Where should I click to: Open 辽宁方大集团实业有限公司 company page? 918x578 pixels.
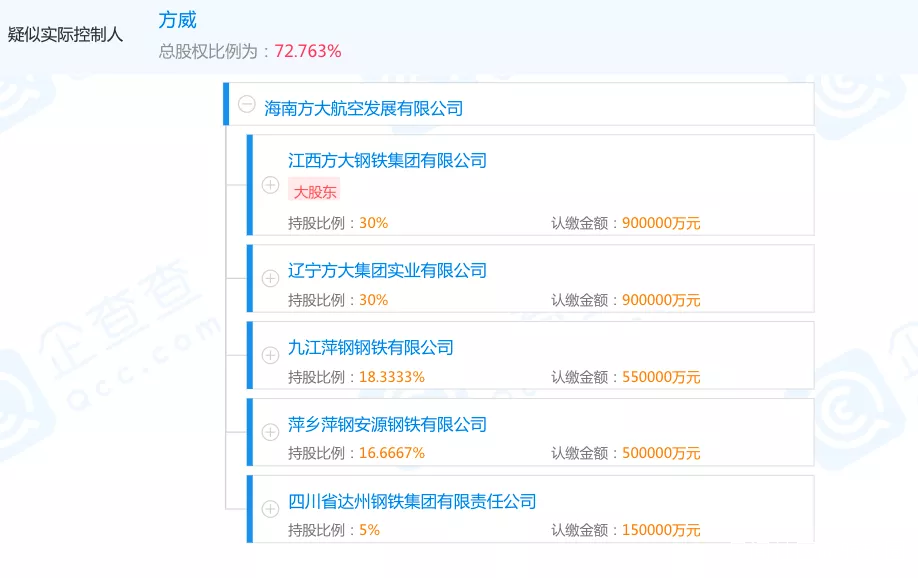tap(387, 270)
